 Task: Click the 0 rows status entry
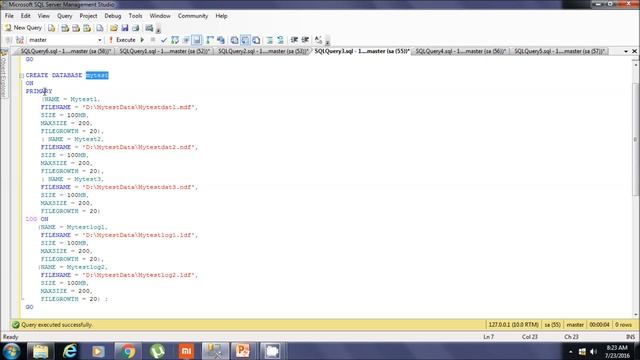[x=623, y=325]
